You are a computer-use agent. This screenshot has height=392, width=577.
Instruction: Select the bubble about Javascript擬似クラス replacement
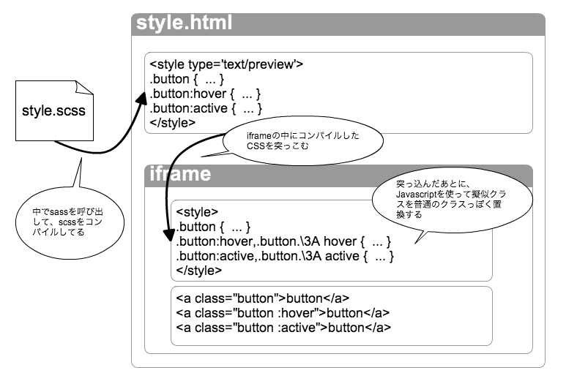452,200
